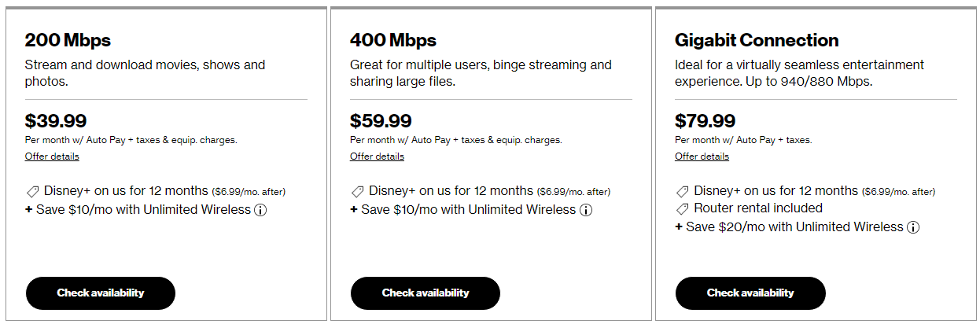Click Disney+ tag icon in Gigabit plan
980x324 pixels.
click(x=682, y=191)
